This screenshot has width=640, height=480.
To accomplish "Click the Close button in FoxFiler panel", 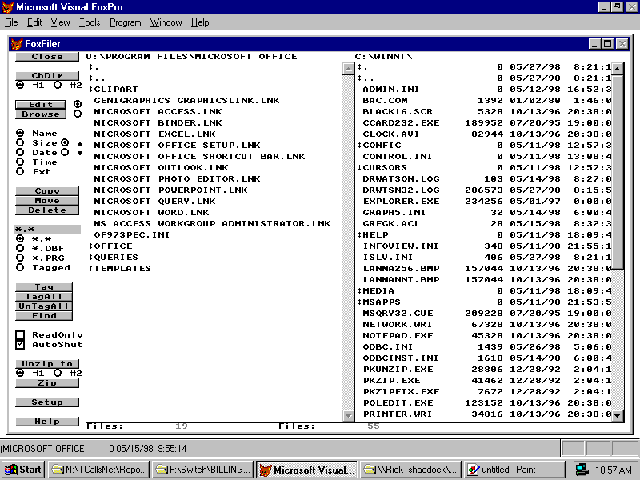I will (x=47, y=57).
